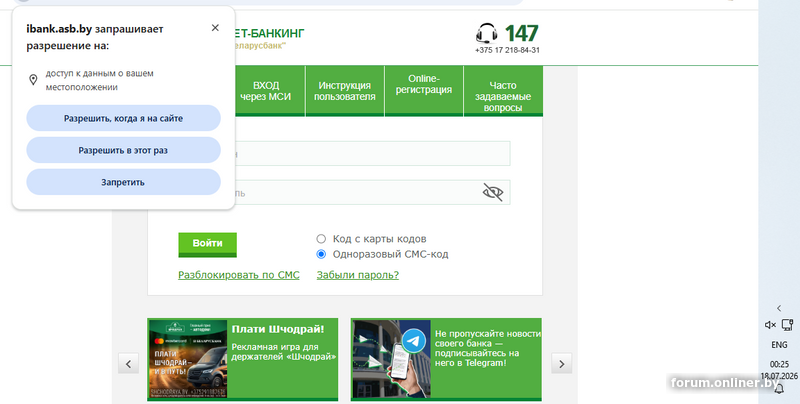Click the green 'Войти' button
The height and width of the screenshot is (404, 800).
pos(208,244)
